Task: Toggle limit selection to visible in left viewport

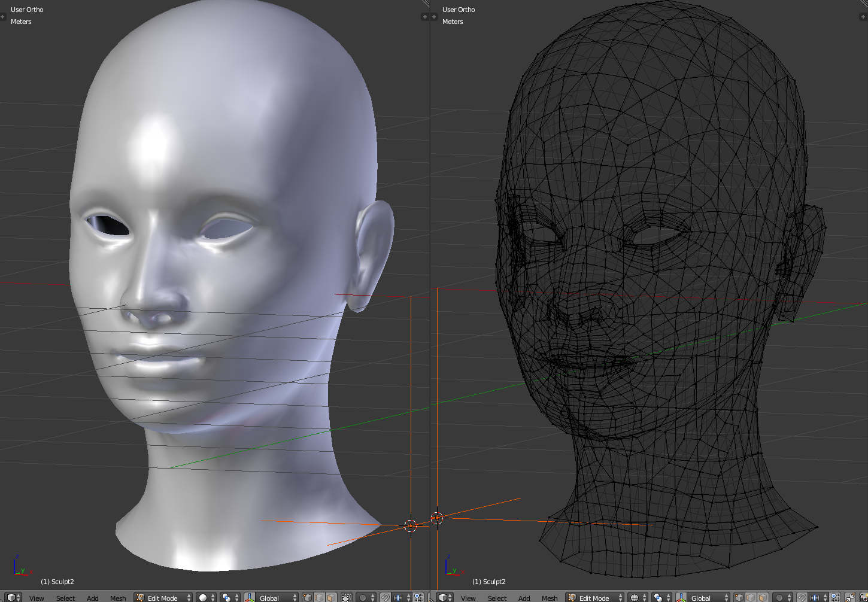Action: tap(346, 597)
